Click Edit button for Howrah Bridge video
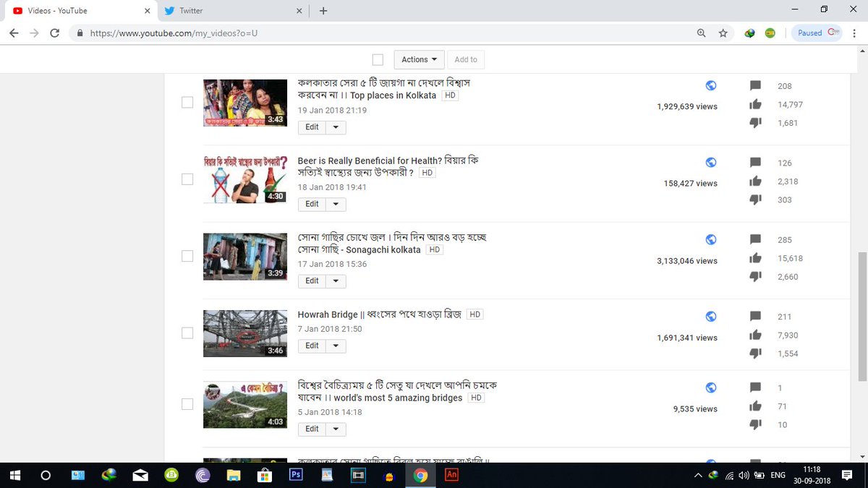The width and height of the screenshot is (868, 488). point(312,346)
